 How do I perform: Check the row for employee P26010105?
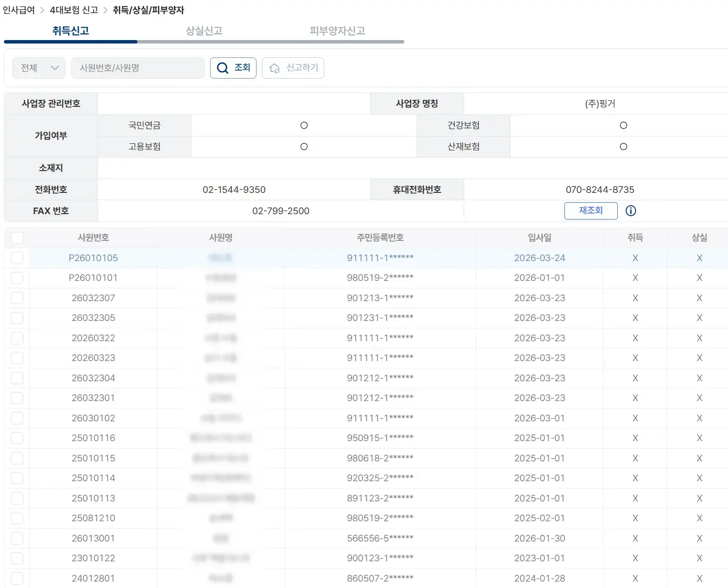(17, 258)
